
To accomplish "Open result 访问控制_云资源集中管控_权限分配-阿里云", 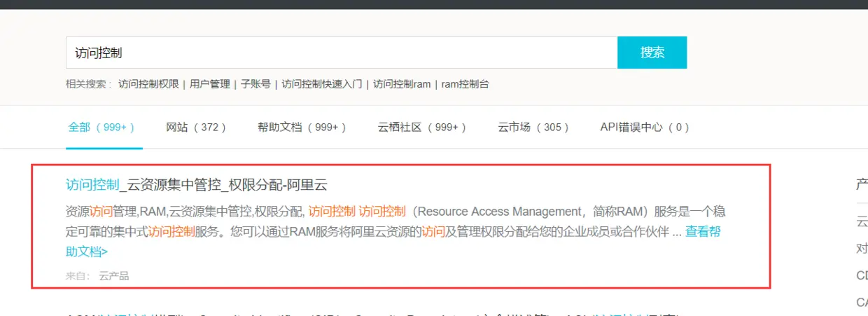I will point(197,185).
